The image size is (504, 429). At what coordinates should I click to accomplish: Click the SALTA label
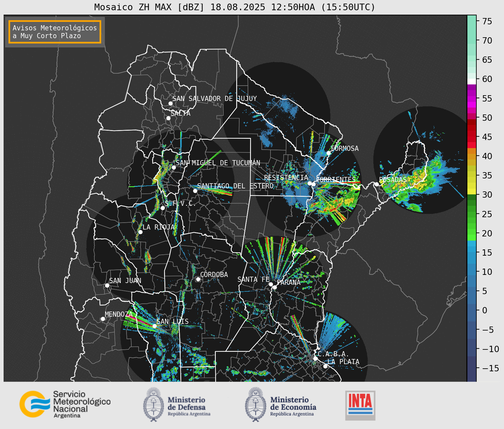coord(180,113)
